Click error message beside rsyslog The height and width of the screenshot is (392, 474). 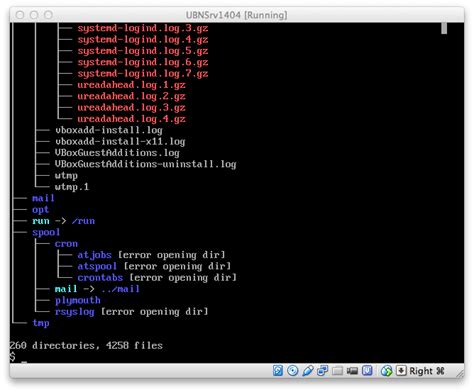coord(154,312)
